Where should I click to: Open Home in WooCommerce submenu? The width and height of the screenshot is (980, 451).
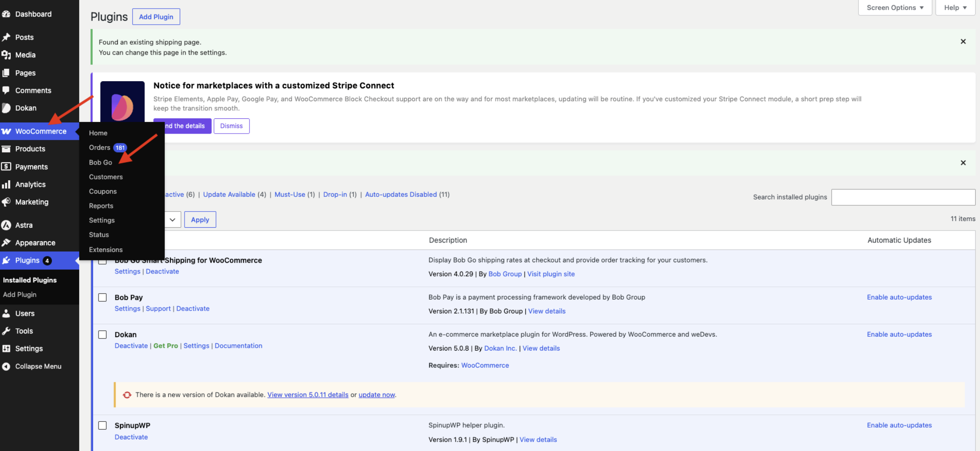(98, 133)
